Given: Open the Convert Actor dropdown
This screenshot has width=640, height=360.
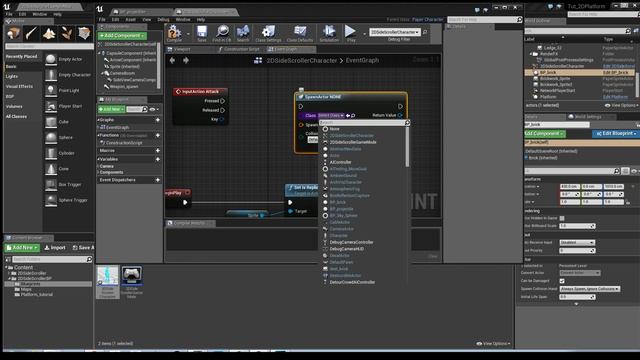Looking at the screenshot, I should pos(580,273).
